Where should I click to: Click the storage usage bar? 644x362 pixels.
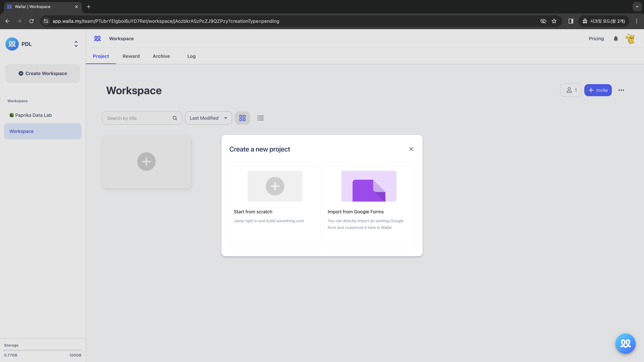[43, 350]
